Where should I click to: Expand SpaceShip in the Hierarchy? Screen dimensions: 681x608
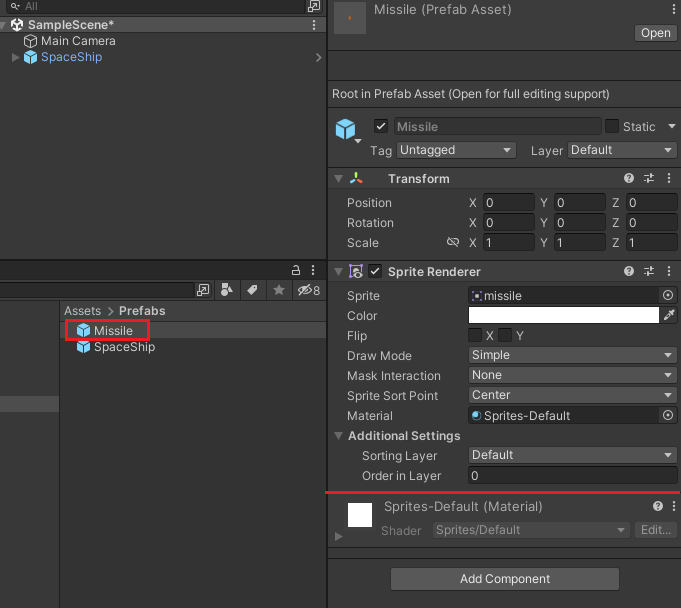pos(15,57)
